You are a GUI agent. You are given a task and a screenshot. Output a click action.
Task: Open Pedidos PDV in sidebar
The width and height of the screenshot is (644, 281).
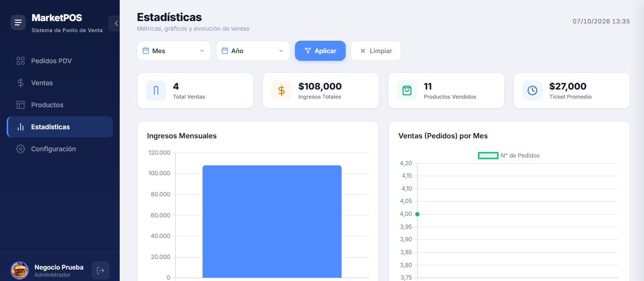(60, 61)
